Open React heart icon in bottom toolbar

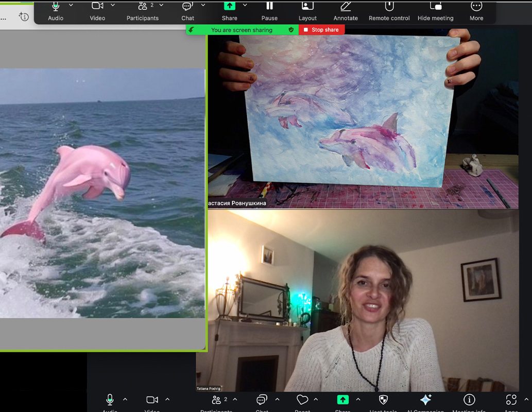pyautogui.click(x=302, y=400)
